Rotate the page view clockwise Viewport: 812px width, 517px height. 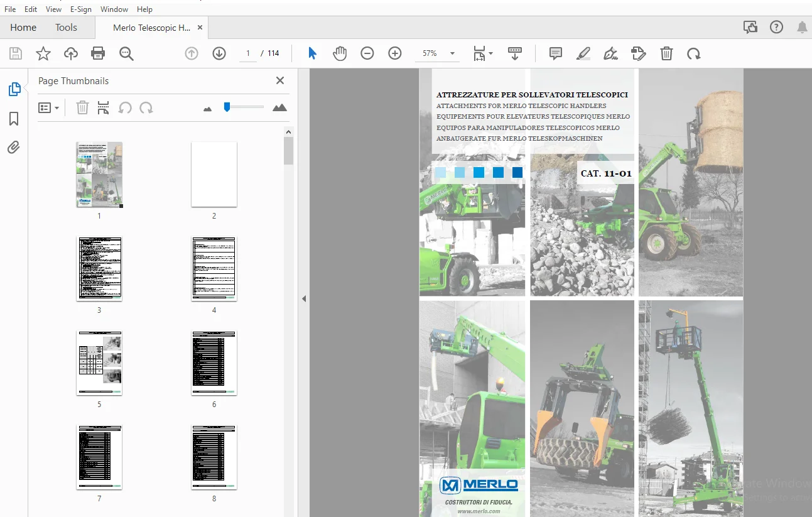(x=693, y=53)
